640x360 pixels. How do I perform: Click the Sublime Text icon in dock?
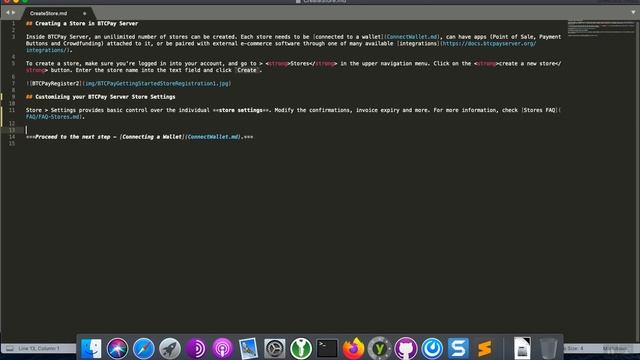coord(484,349)
